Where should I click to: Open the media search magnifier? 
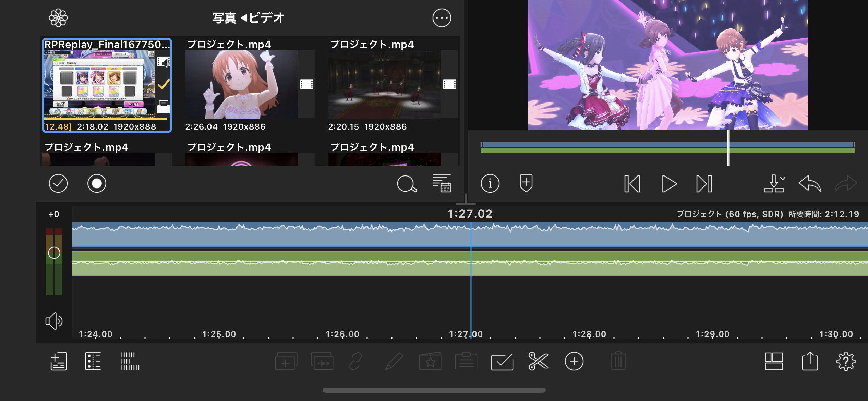[x=407, y=184]
